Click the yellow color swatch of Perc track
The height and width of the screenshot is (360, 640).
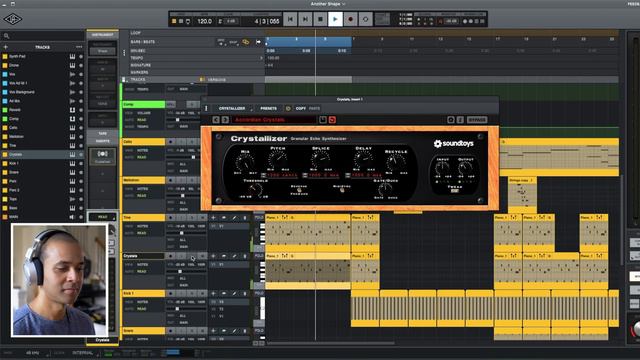click(5, 181)
